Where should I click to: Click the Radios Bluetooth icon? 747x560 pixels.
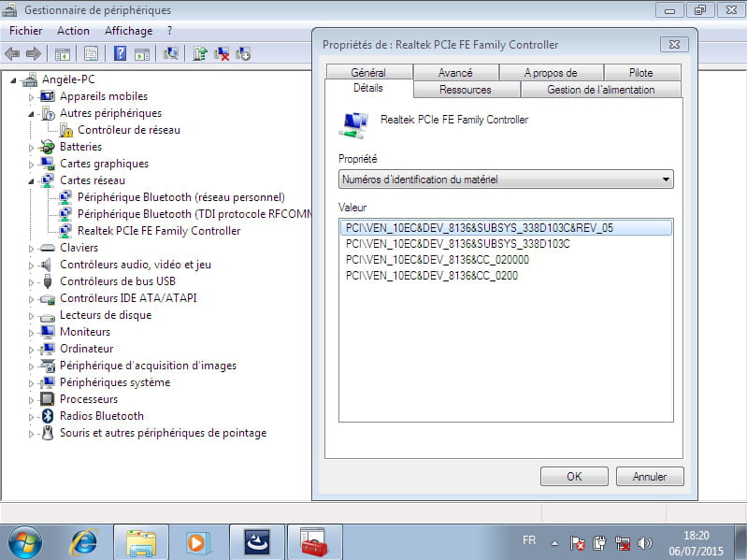click(x=47, y=416)
